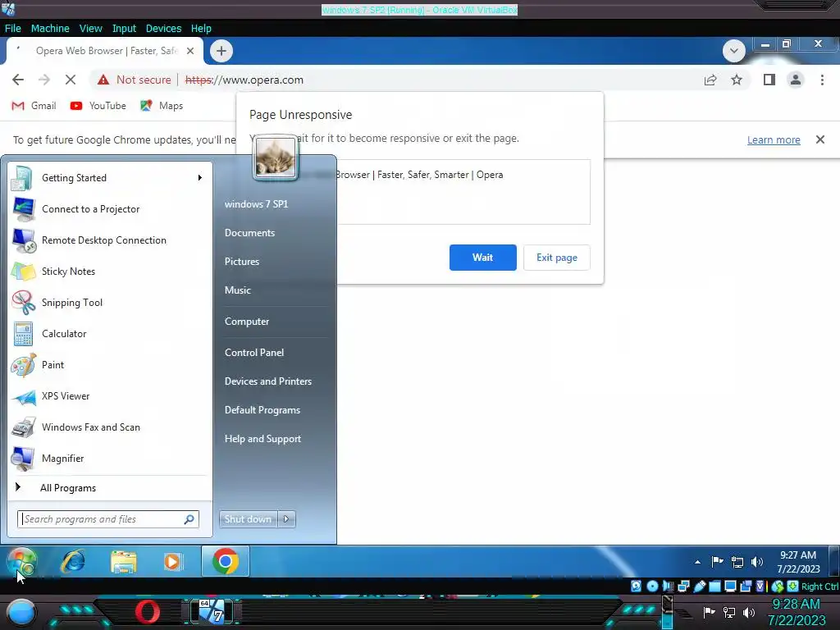Screen dimensions: 840x630
Task: Open Pictures from Start menu
Action: point(242,262)
